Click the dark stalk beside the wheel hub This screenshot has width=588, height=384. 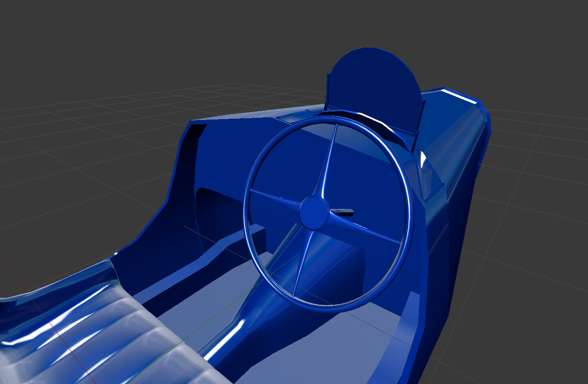pyautogui.click(x=342, y=212)
